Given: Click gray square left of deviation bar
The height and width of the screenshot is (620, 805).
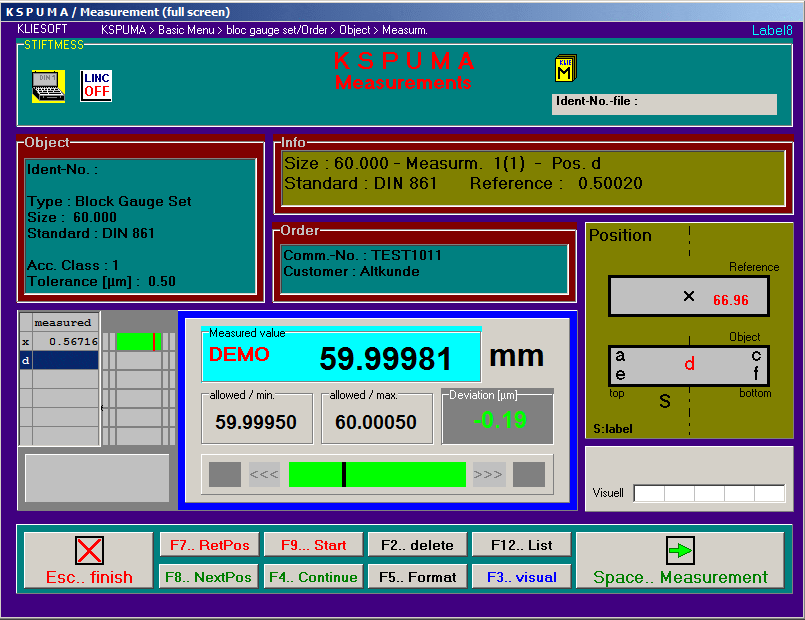Looking at the screenshot, I should pos(225,474).
